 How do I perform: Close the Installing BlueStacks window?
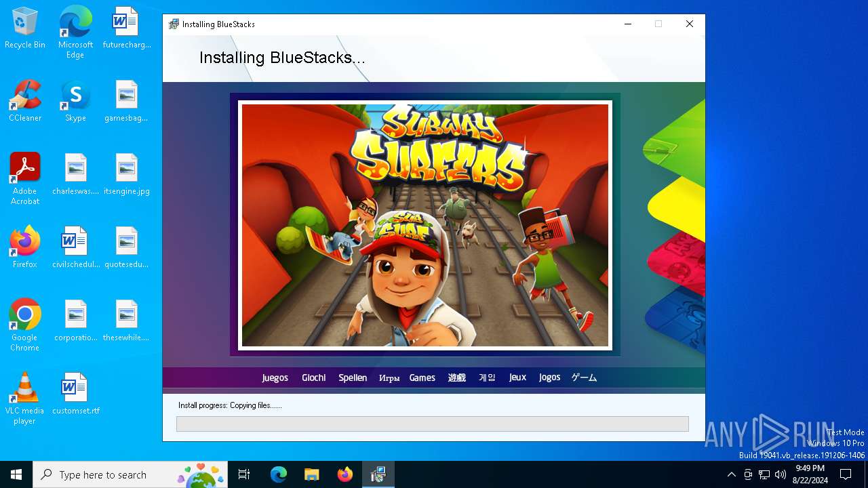pyautogui.click(x=690, y=24)
